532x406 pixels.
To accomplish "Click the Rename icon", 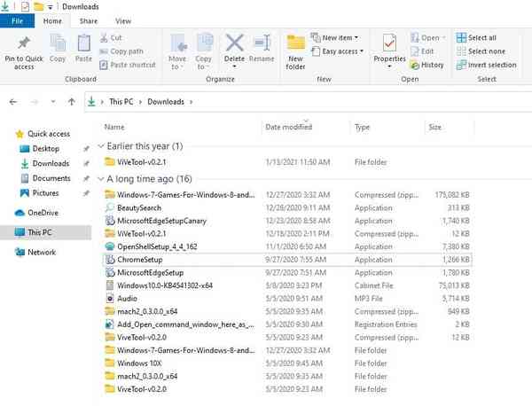I will [262, 43].
